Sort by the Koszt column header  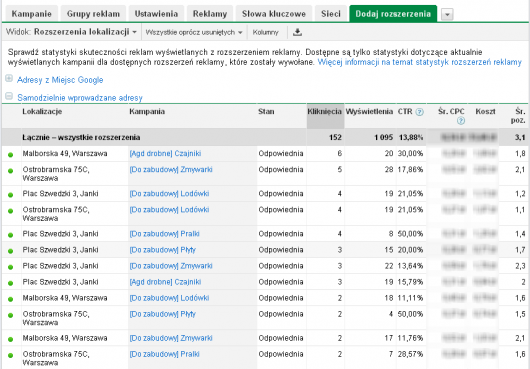click(485, 112)
